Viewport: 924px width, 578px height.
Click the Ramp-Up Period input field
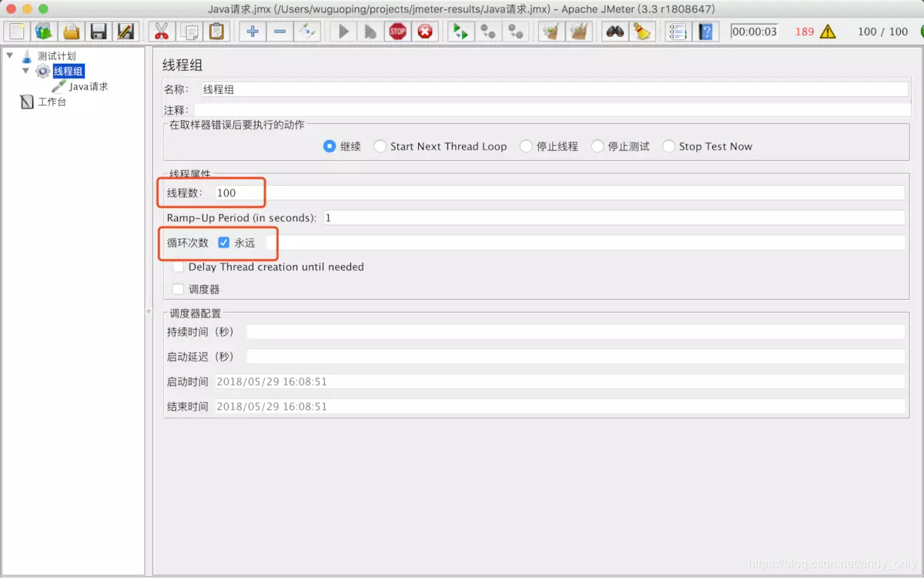click(614, 218)
